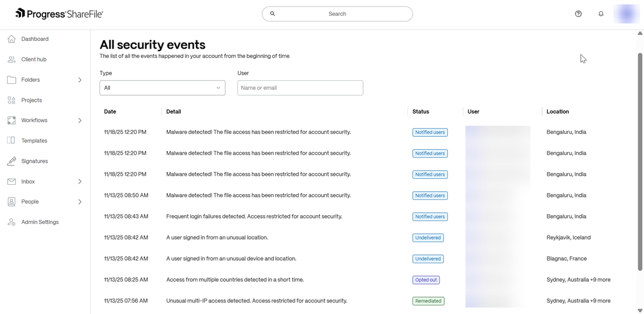Image resolution: width=644 pixels, height=314 pixels.
Task: Open the blurred user profile avatar
Action: point(626,13)
